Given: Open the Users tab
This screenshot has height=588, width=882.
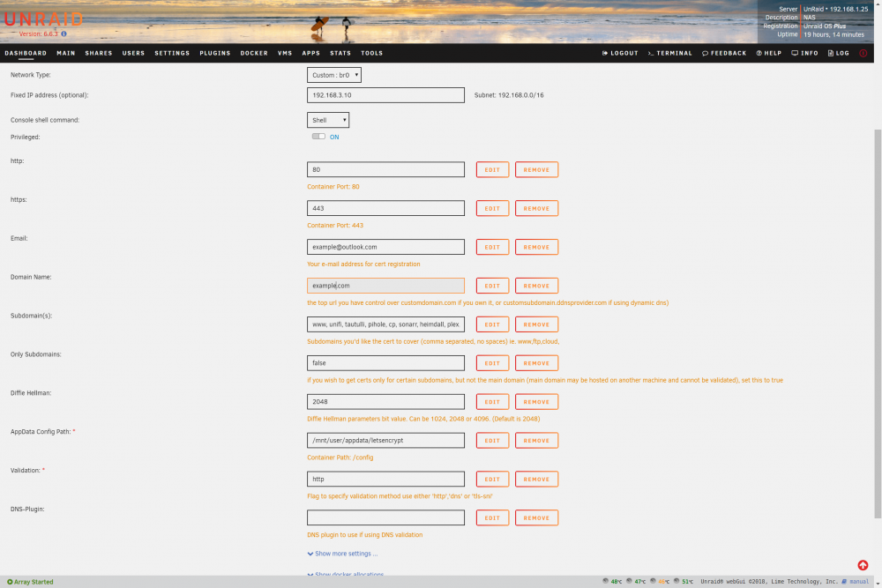Looking at the screenshot, I should click(x=133, y=53).
